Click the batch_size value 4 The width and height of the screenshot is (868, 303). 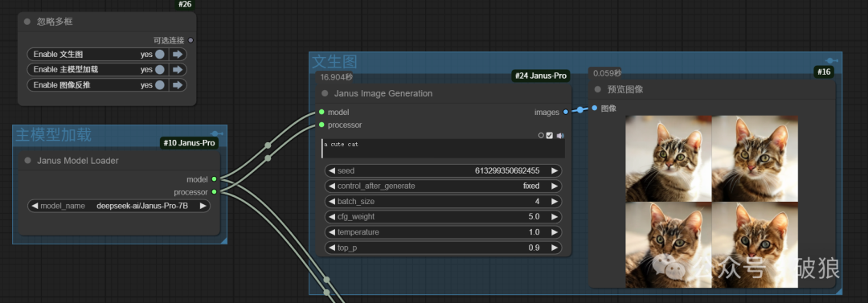(537, 202)
